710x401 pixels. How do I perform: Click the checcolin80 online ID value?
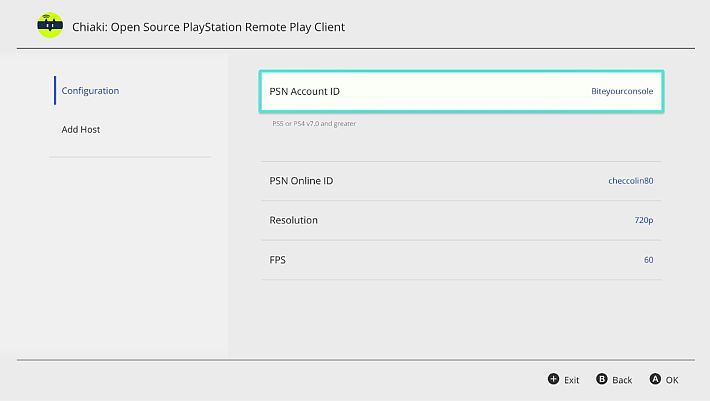click(x=630, y=181)
